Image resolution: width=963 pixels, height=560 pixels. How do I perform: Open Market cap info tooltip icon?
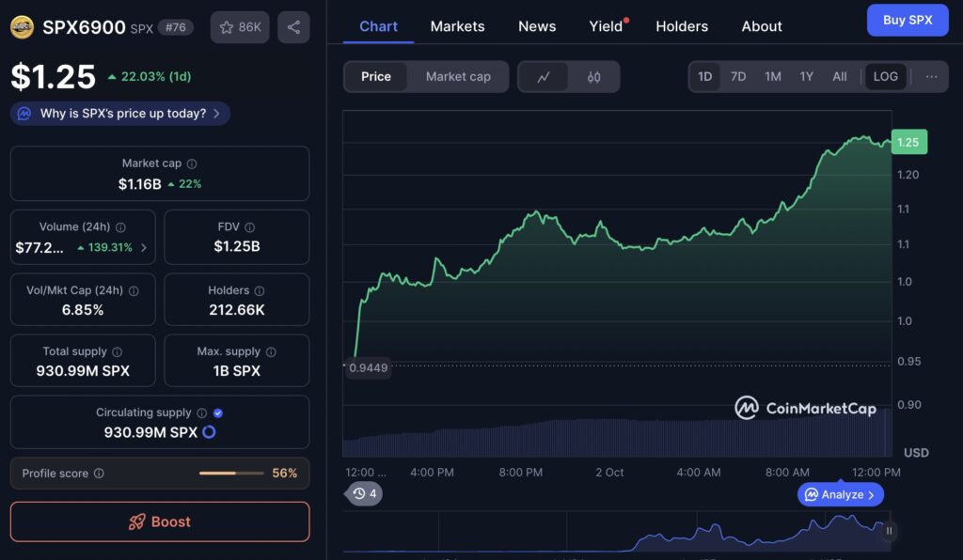click(192, 163)
